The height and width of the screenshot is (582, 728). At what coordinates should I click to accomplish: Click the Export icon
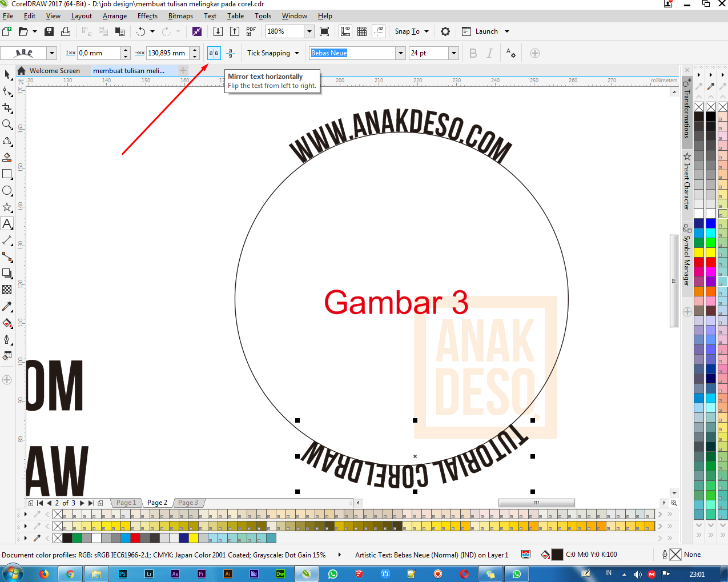tap(234, 31)
